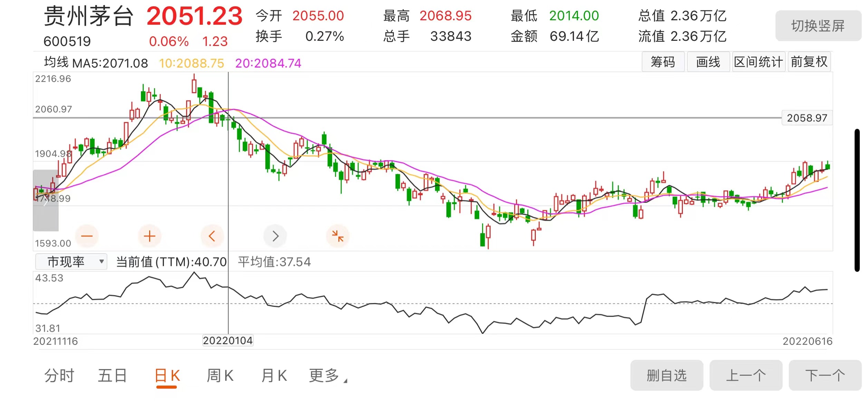
Task: Click the gray panel handle at chart left
Action: tap(46, 201)
